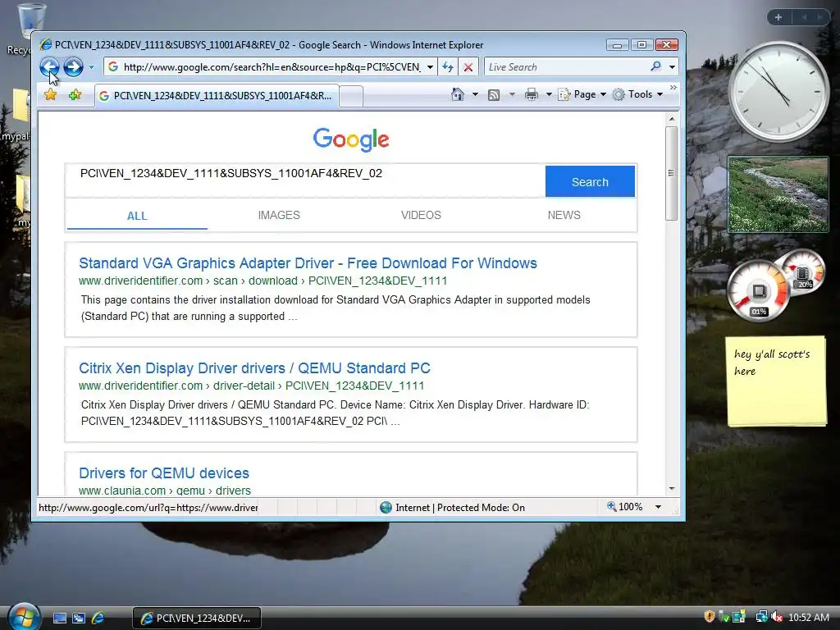This screenshot has width=840, height=630.
Task: Click Internet Protected Mode status globe icon
Action: [386, 507]
